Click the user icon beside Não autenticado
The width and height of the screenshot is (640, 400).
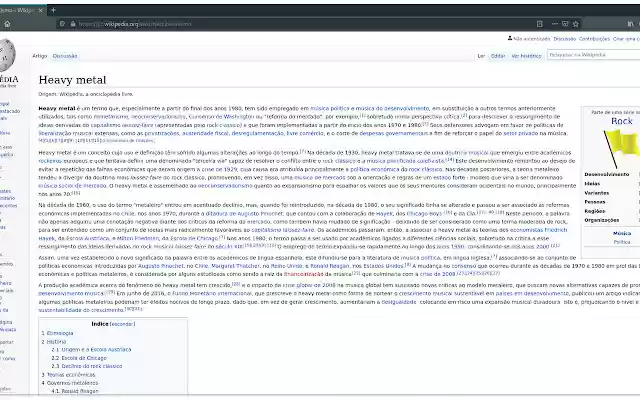click(x=510, y=38)
